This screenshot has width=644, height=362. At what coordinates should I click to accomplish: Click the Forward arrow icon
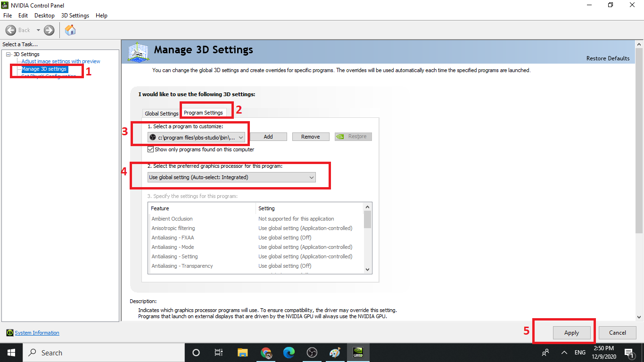tap(49, 30)
